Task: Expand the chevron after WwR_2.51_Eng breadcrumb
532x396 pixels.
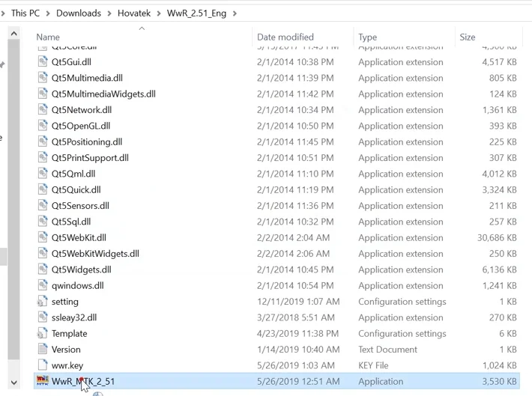Action: pos(235,13)
